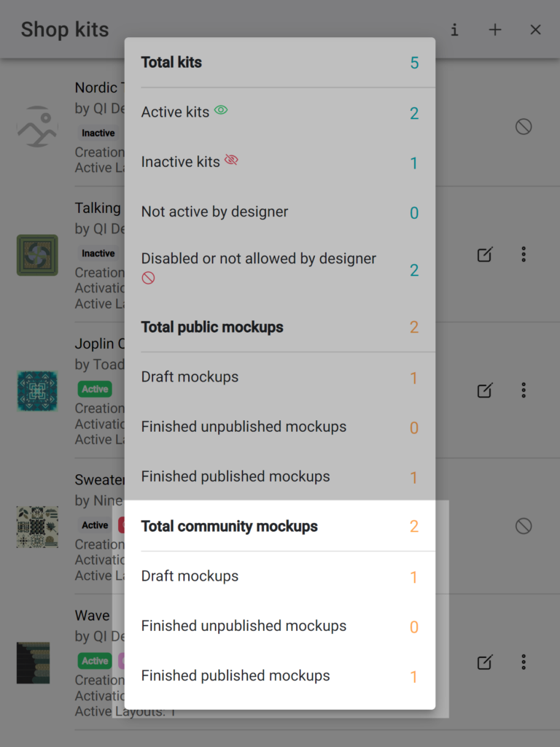
Task: Click the info icon in Shop kits header
Action: coord(455,30)
